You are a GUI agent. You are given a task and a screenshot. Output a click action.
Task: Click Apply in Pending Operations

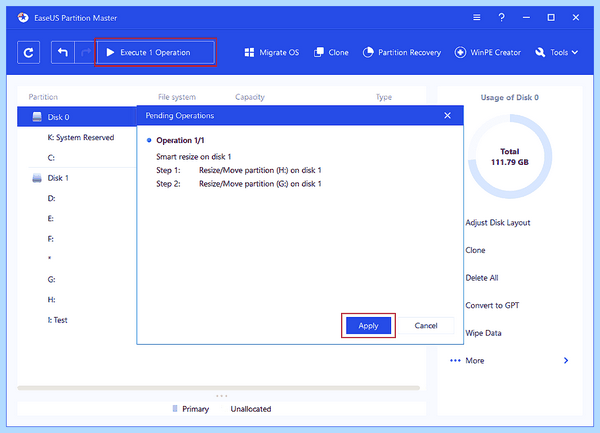(368, 326)
